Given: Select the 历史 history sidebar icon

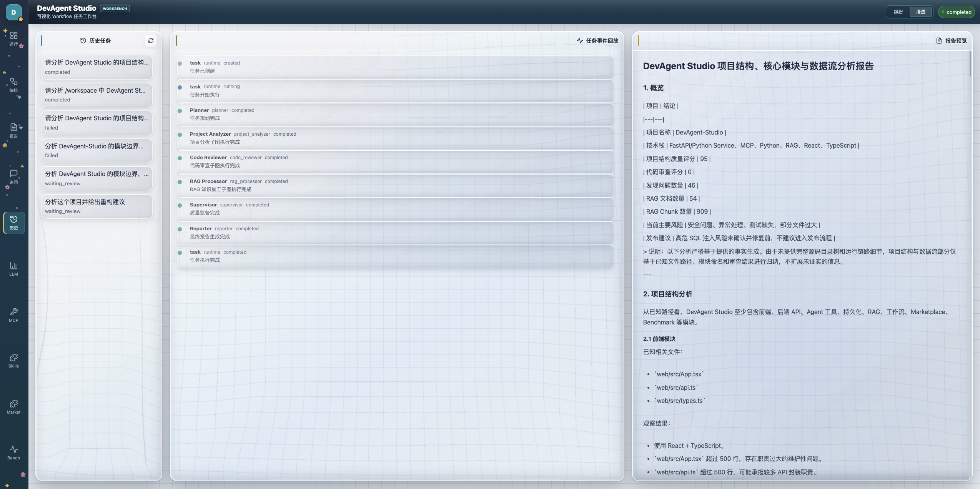Looking at the screenshot, I should (x=14, y=223).
